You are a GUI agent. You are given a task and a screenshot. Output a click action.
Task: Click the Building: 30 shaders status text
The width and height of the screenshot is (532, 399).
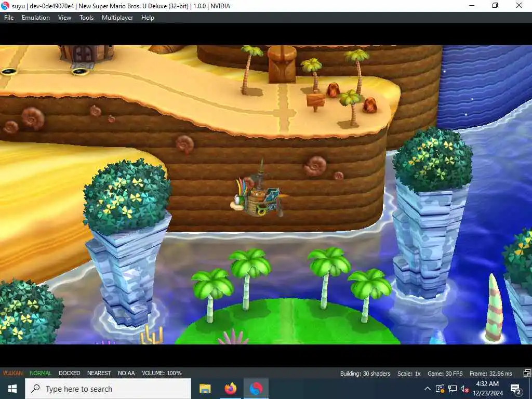(365, 374)
